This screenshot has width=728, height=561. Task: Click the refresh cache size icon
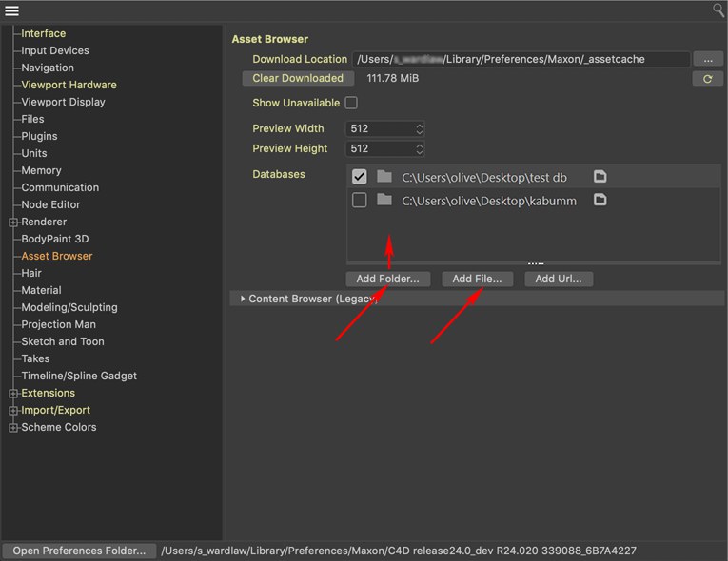[707, 79]
